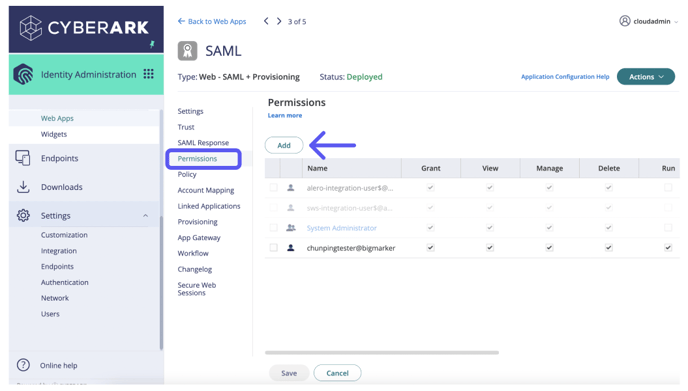Select the Permissions tab
Image resolution: width=688 pixels, height=391 pixels.
[x=197, y=158]
